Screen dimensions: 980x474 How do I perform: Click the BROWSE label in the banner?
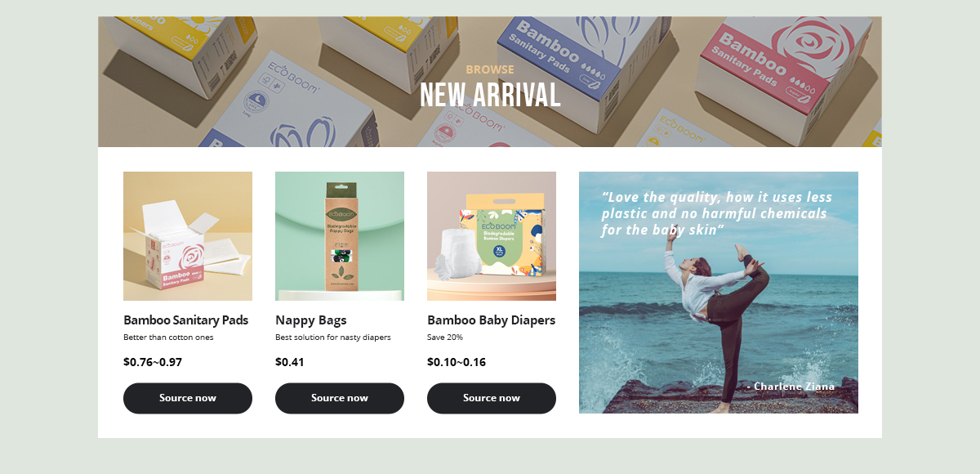tap(490, 69)
